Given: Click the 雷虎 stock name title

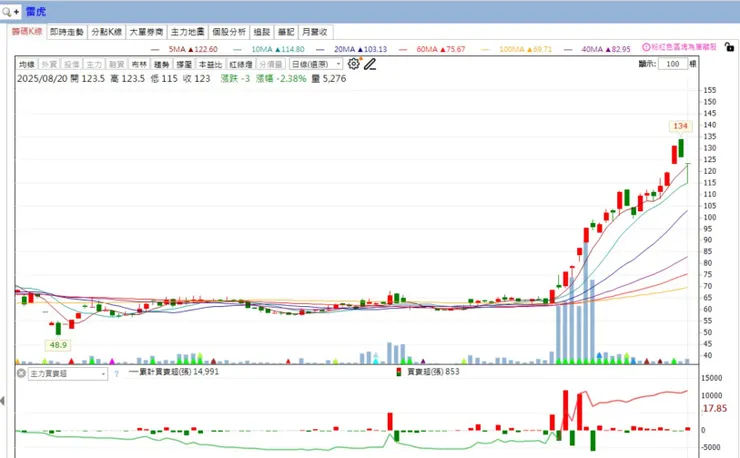Looking at the screenshot, I should pyautogui.click(x=36, y=11).
